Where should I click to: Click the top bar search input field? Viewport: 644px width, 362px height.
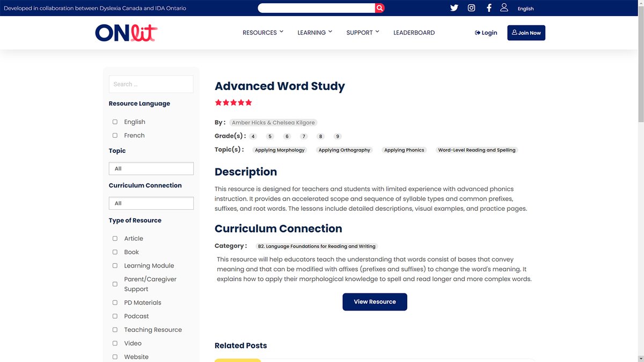click(x=316, y=8)
